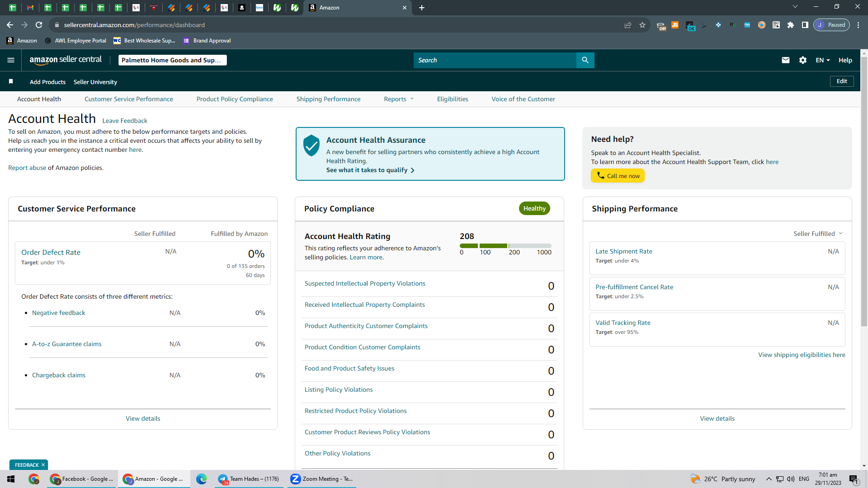Screen dimensions: 868x488
Task: Open the Customer Service Performance tab
Action: tap(129, 99)
